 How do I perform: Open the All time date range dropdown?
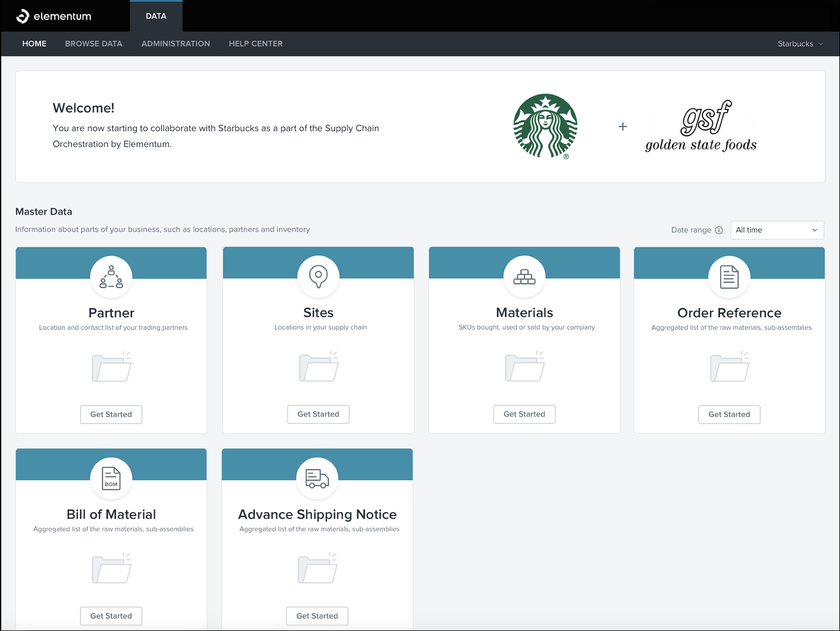[x=777, y=230]
